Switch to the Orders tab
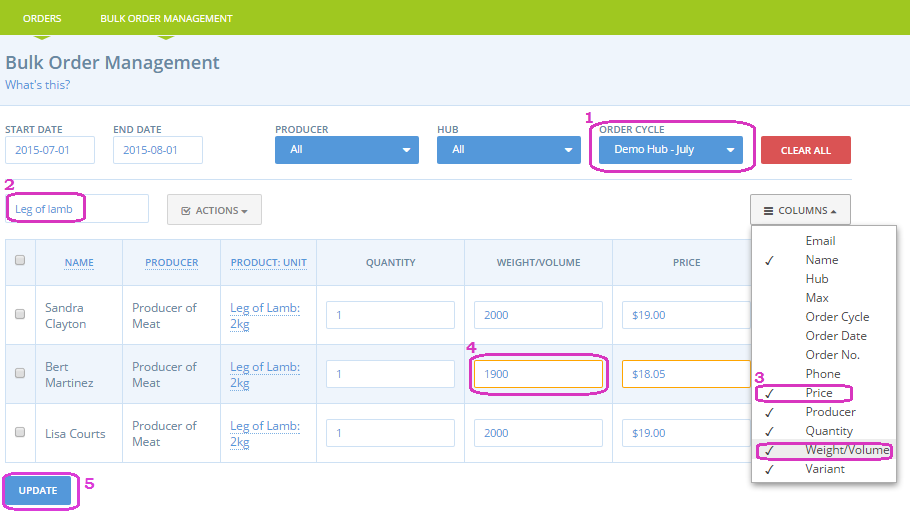Screen dimensions: 910x511 pyautogui.click(x=42, y=18)
